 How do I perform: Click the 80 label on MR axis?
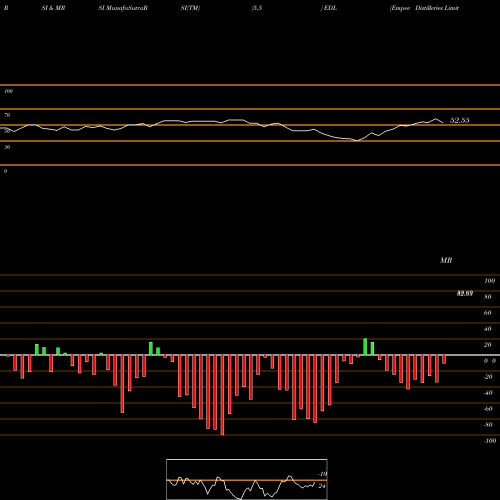[x=488, y=297]
